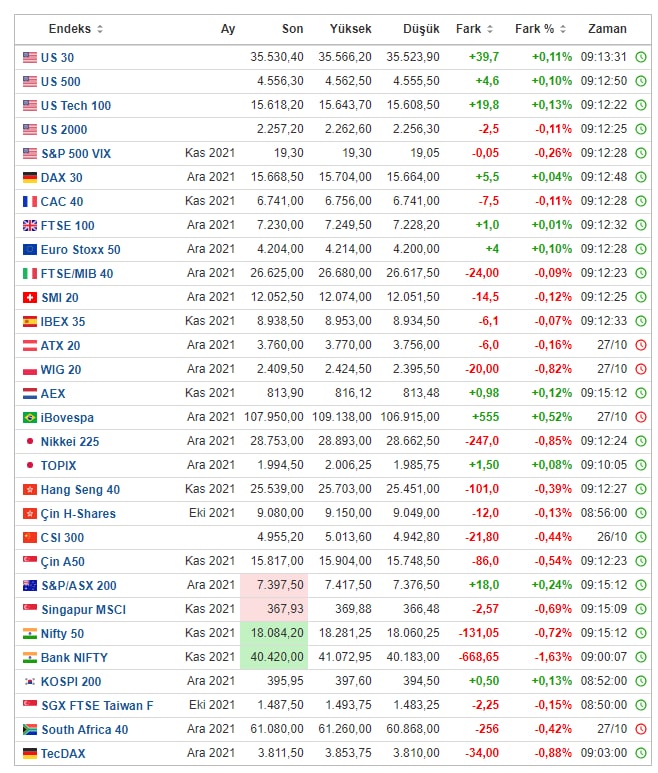Screen dimensions: 658x773
Task: Open the US 30 index link
Action: click(57, 58)
